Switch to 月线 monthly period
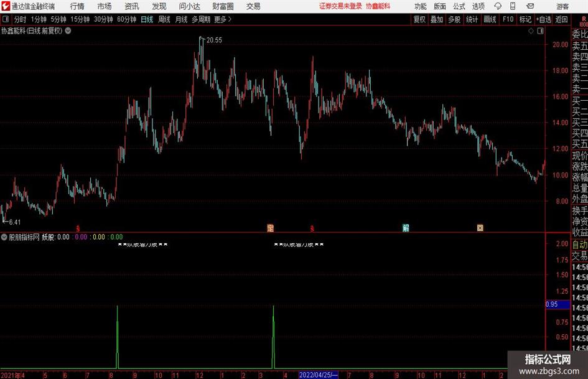The height and width of the screenshot is (379, 588). click(182, 19)
